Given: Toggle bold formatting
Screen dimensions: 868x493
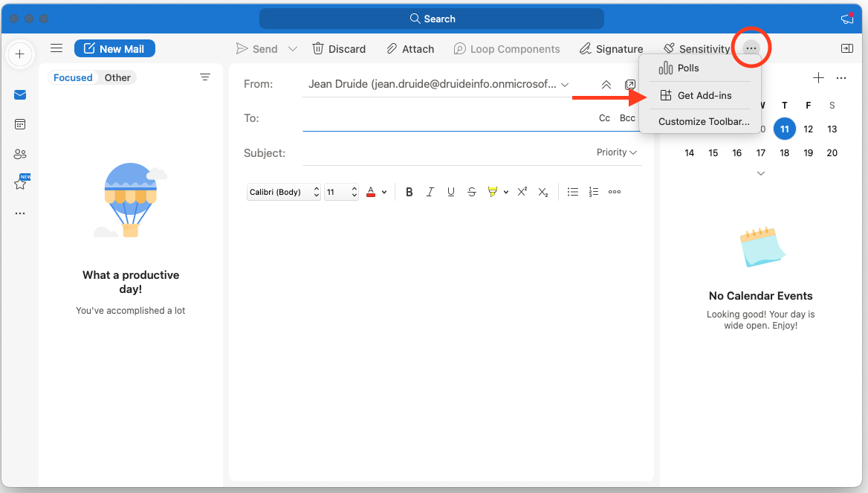Looking at the screenshot, I should [409, 192].
